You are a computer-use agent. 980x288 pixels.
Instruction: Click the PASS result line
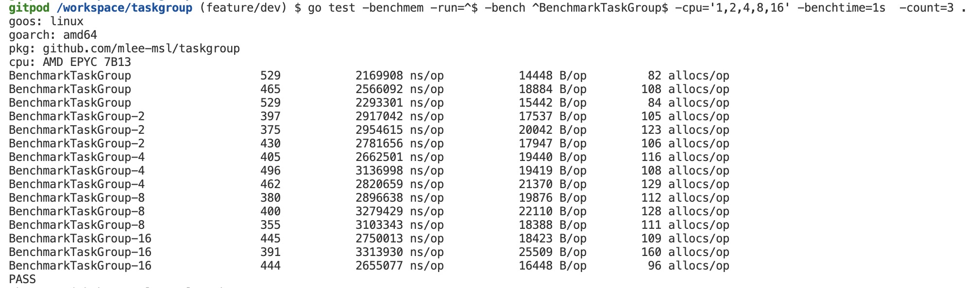coord(22,279)
